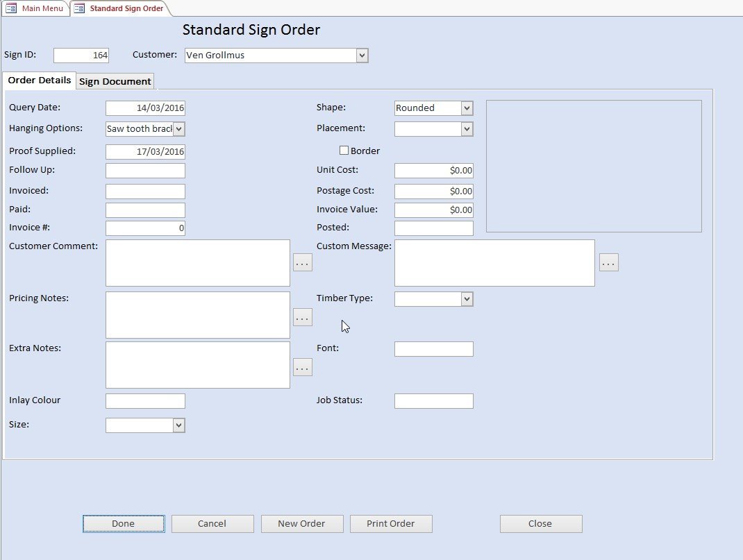
Task: Click the empty sign image preview box
Action: [594, 166]
